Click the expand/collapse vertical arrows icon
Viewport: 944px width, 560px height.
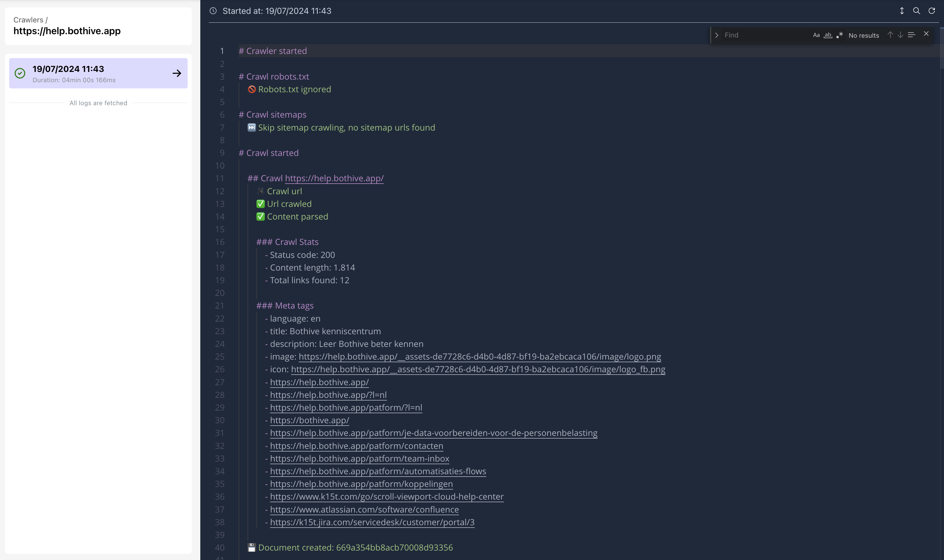pyautogui.click(x=902, y=11)
